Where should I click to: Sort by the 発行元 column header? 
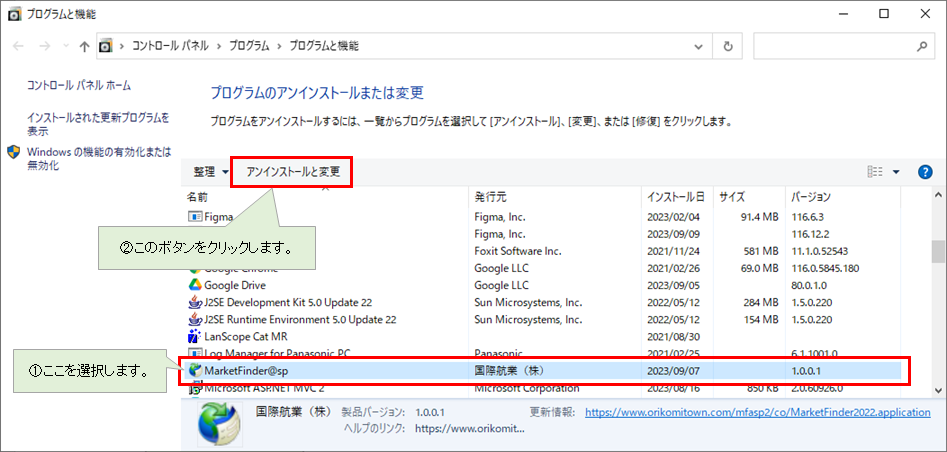(555, 197)
